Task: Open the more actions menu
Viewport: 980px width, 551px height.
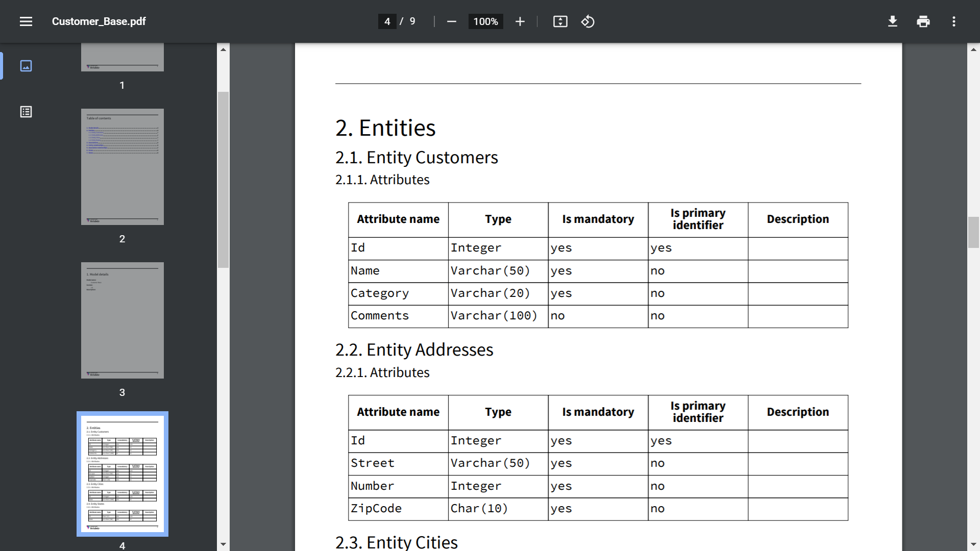Action: pyautogui.click(x=953, y=21)
